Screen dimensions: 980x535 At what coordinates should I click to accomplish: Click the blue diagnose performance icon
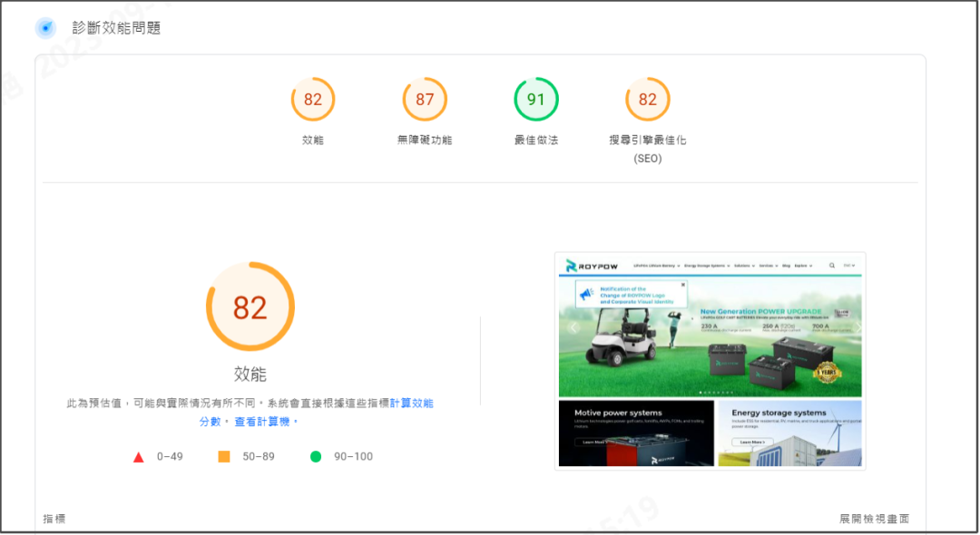[x=45, y=28]
